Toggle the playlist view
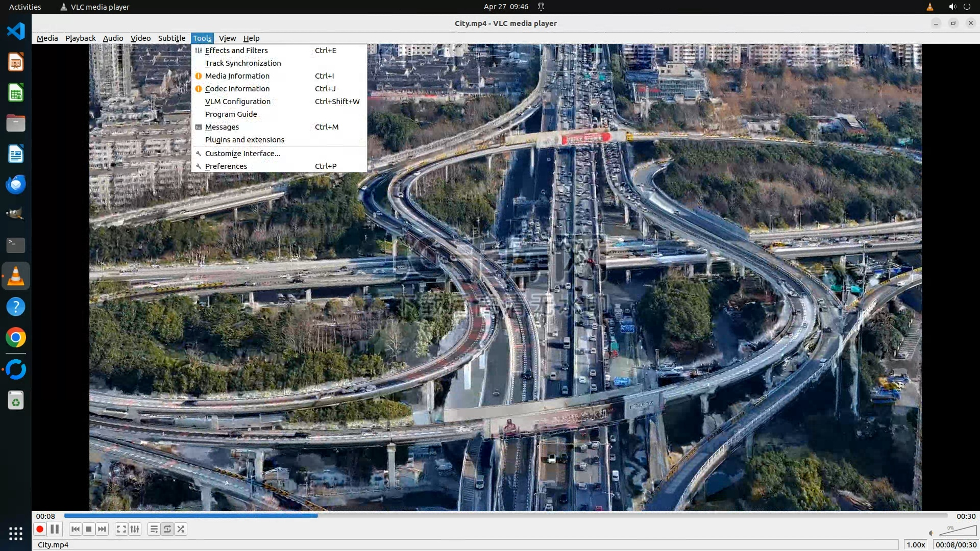Viewport: 980px width, 551px height. 154,529
